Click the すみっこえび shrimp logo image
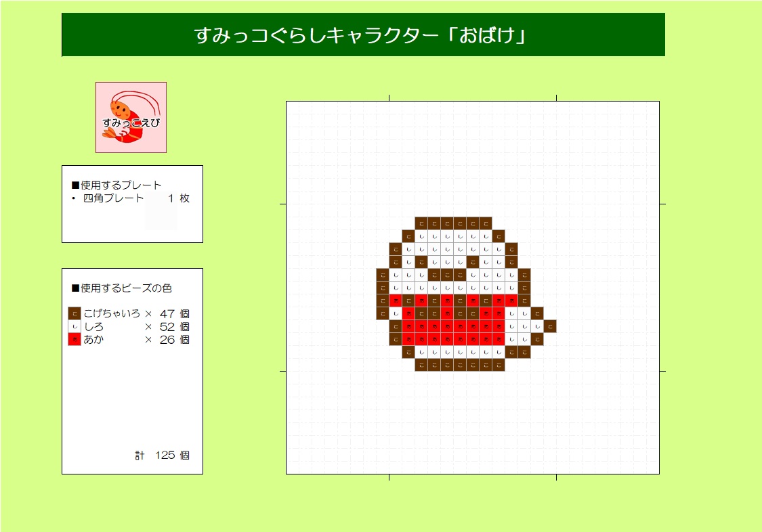 (x=131, y=118)
